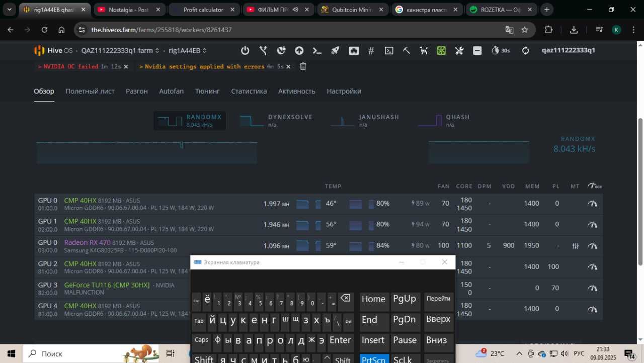Open the qaz111222333q1 account menu

click(569, 50)
